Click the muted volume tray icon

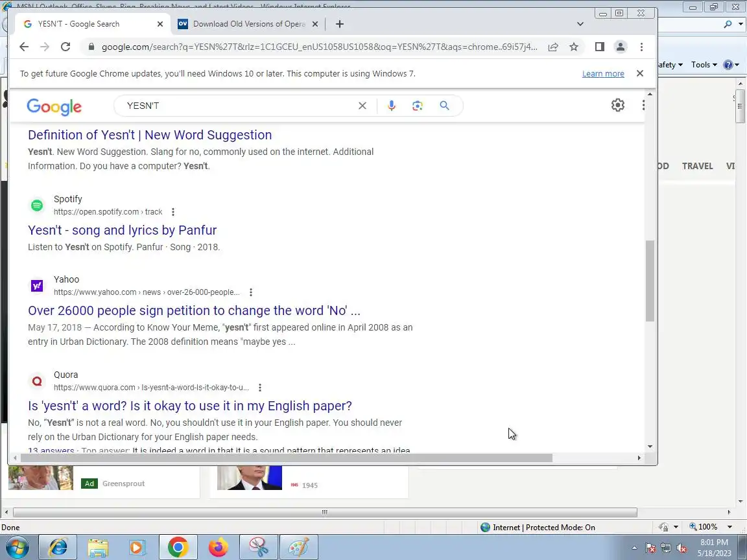click(x=682, y=548)
